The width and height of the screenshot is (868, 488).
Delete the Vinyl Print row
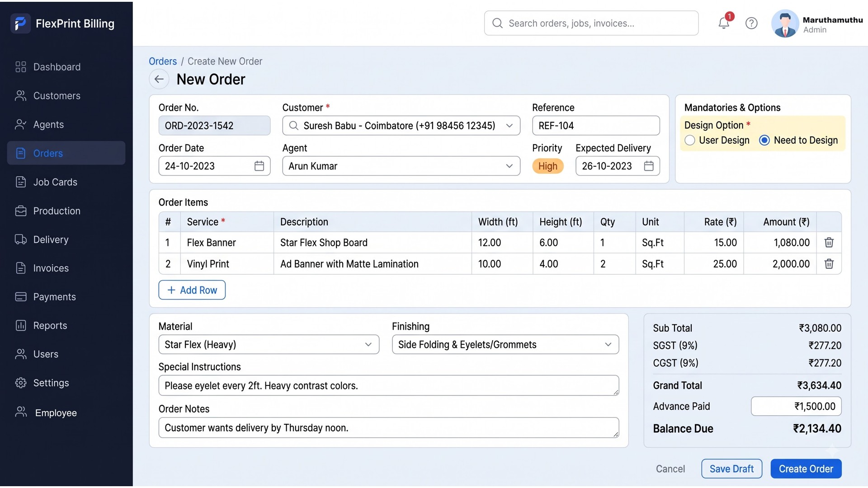pyautogui.click(x=829, y=264)
